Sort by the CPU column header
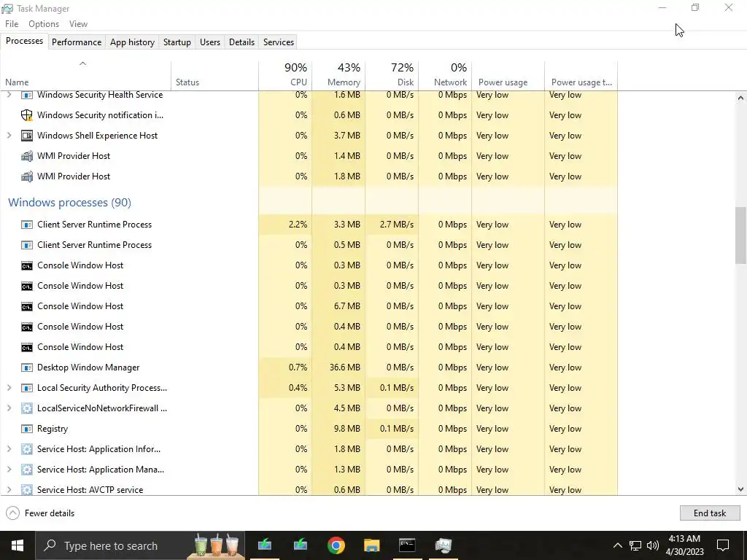747x560 pixels. click(x=285, y=75)
